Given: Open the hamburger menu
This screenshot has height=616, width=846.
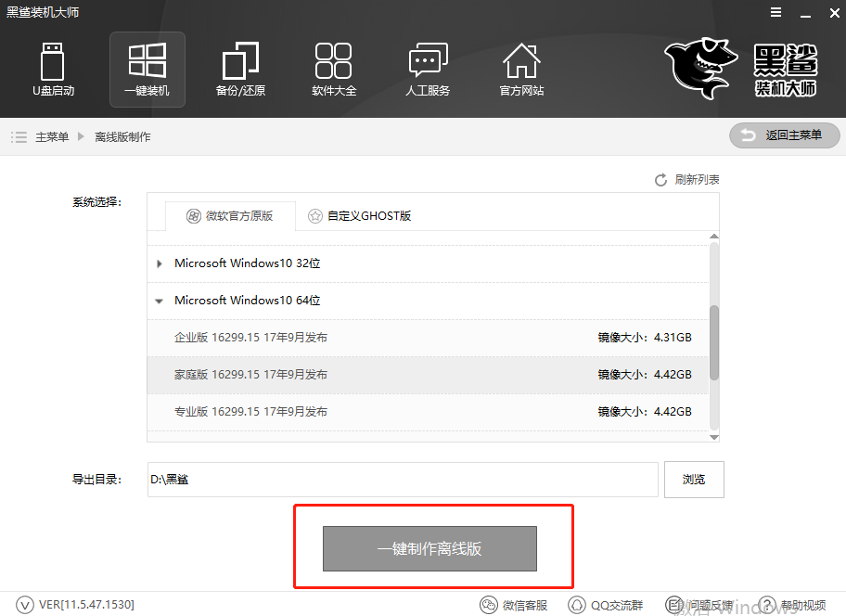Looking at the screenshot, I should [775, 13].
